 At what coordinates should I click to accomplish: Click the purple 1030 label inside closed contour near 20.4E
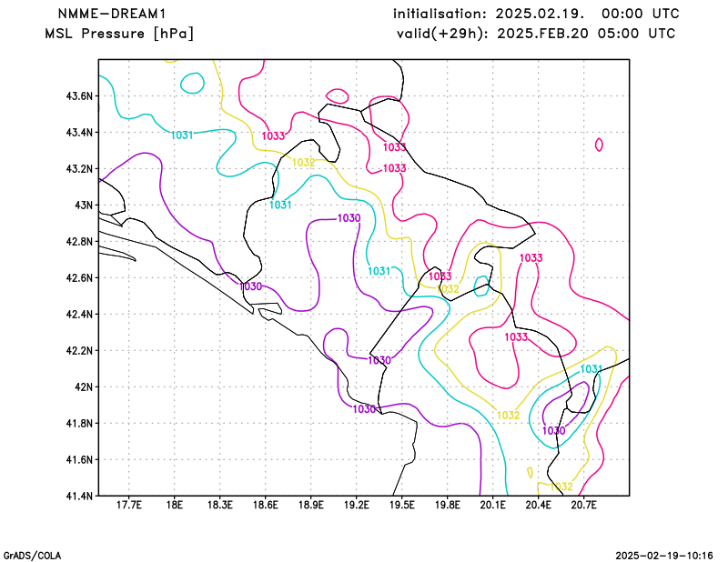tap(554, 431)
